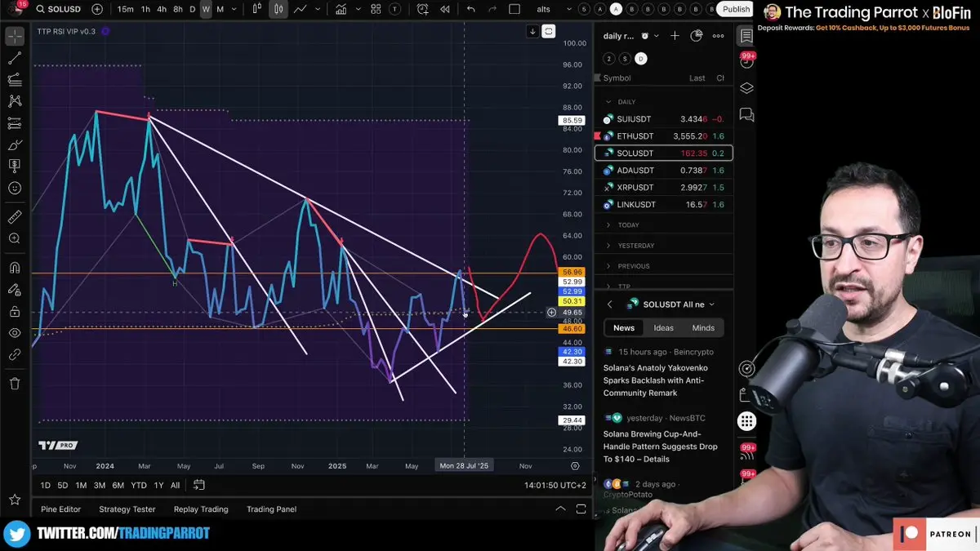The image size is (980, 551).
Task: Switch to the 15m timeframe
Action: 125,9
